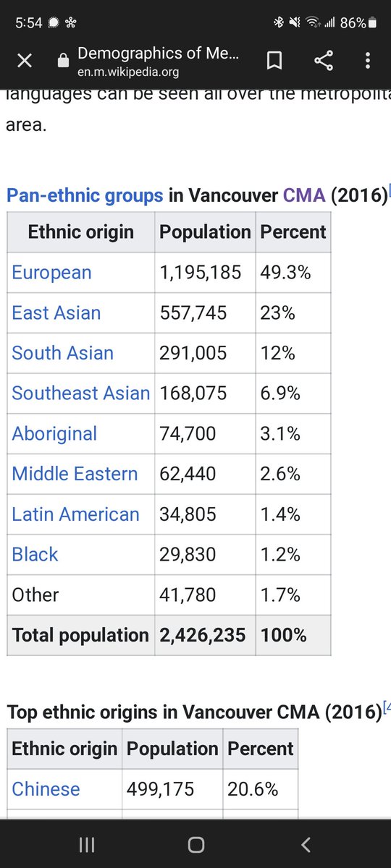Image resolution: width=391 pixels, height=868 pixels.
Task: Tap the padlock site security icon
Action: [x=64, y=61]
